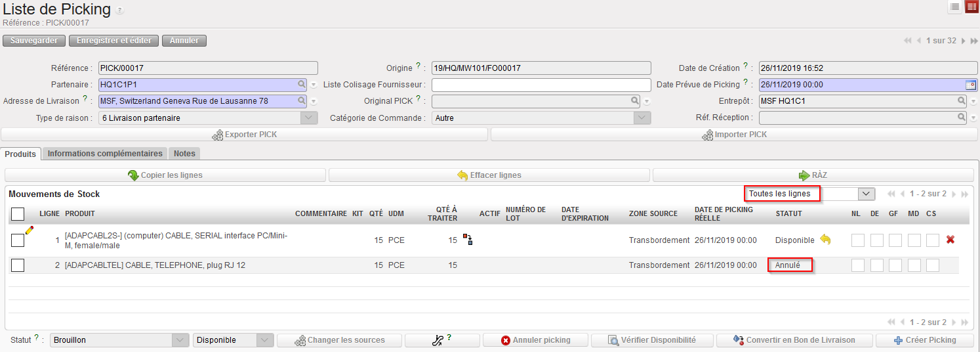This screenshot has height=352, width=980.
Task: Click the yellow return arrow beside Disponible
Action: pyautogui.click(x=825, y=240)
